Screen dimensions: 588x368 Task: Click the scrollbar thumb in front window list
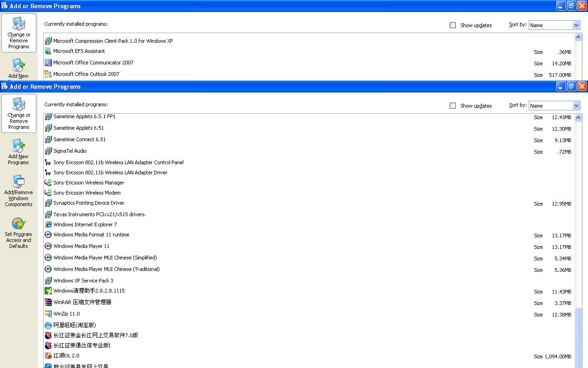click(578, 338)
